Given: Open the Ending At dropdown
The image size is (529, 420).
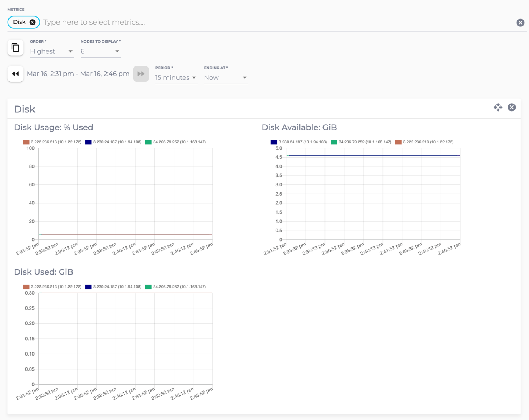Looking at the screenshot, I should tap(225, 77).
